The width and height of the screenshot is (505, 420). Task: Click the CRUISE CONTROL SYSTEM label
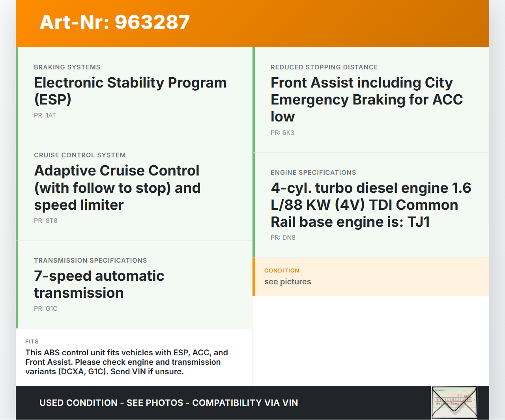(x=80, y=155)
